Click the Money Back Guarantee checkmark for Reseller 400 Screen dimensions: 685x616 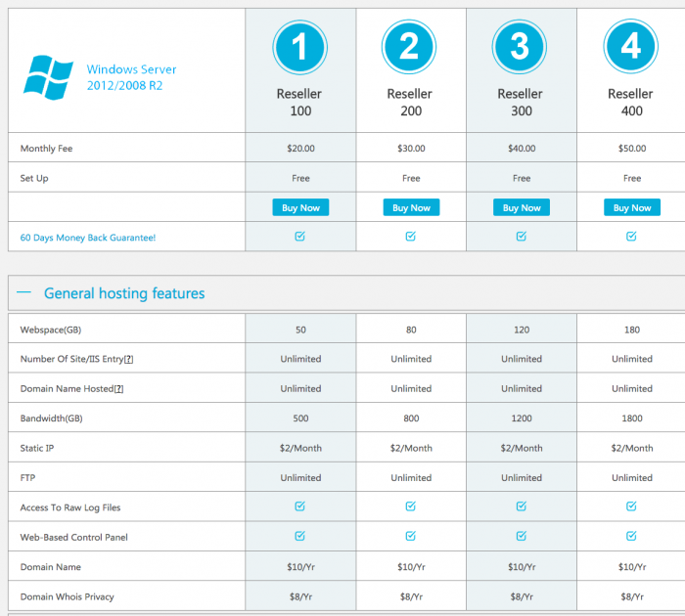pos(632,237)
